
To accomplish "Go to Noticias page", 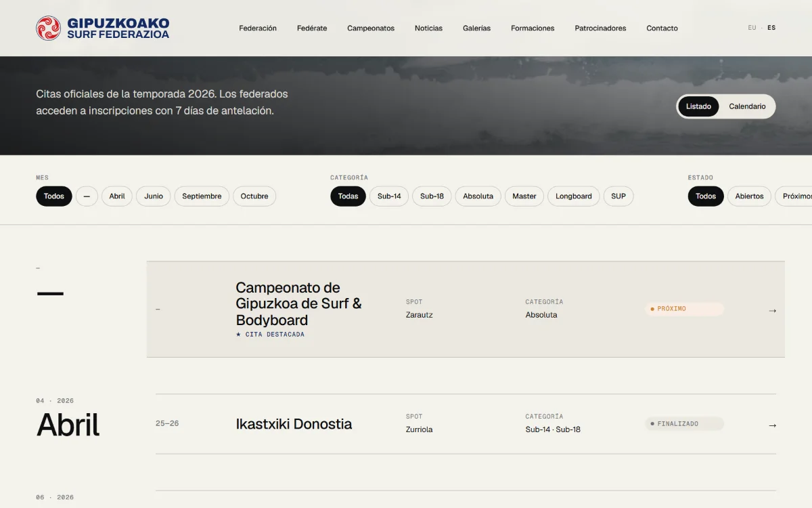I will [428, 28].
